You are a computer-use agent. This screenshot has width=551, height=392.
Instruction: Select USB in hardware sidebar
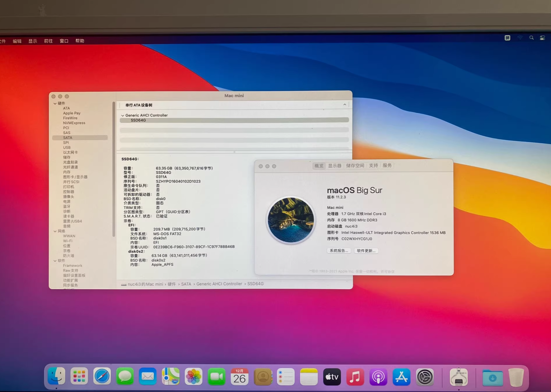point(67,147)
